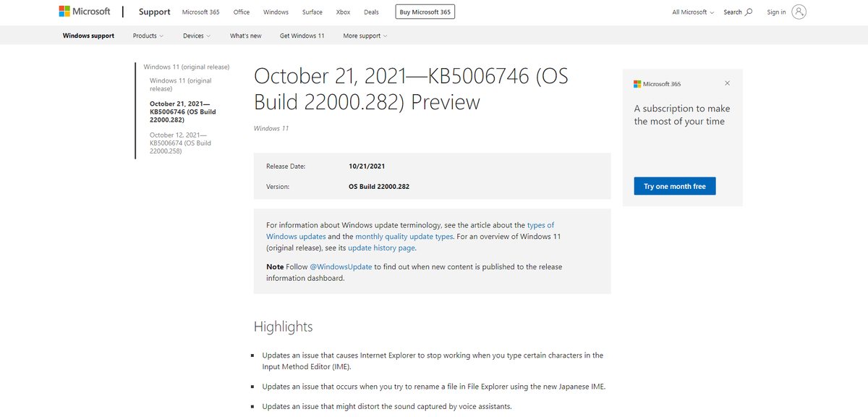Open the Deals navigation item
The image size is (868, 417).
point(371,12)
